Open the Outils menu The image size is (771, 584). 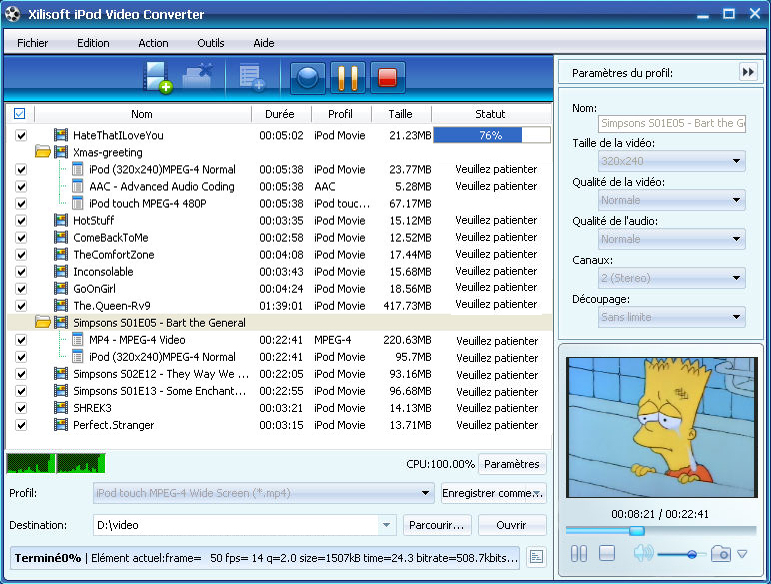click(210, 43)
